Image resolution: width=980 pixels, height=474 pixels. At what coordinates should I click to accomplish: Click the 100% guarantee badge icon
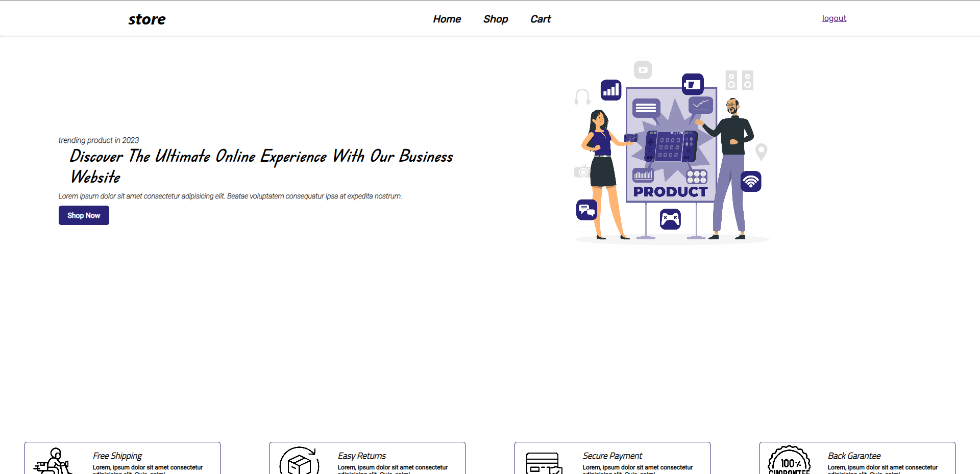point(789,461)
